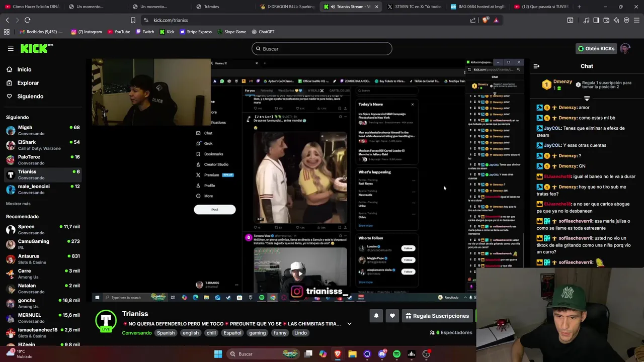Viewport: 644px width, 362px height.
Task: Open the male_leoncini followed channel
Action: [x=43, y=189]
